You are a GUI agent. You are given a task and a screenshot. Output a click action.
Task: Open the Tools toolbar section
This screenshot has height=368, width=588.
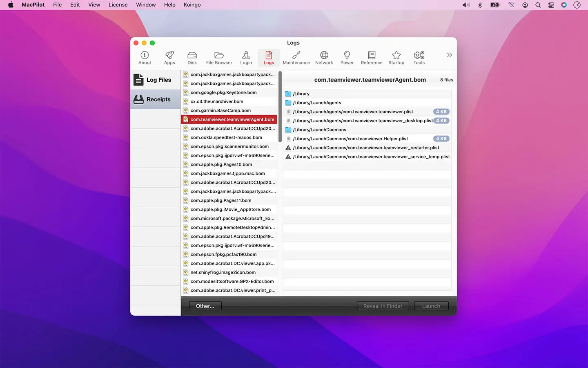[419, 58]
